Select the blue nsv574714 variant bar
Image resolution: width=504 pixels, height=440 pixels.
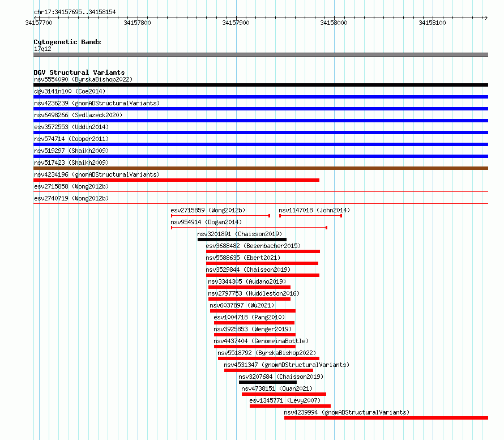[x=260, y=144]
